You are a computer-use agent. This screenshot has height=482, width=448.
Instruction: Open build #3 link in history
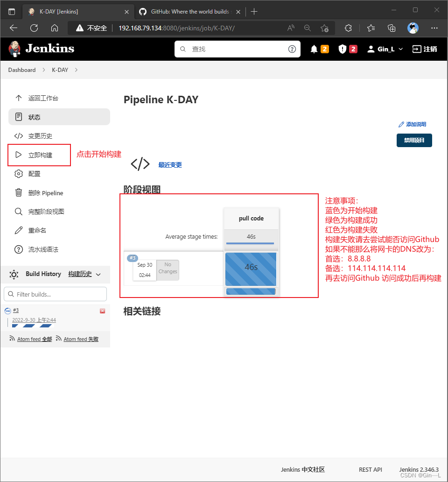tap(16, 311)
